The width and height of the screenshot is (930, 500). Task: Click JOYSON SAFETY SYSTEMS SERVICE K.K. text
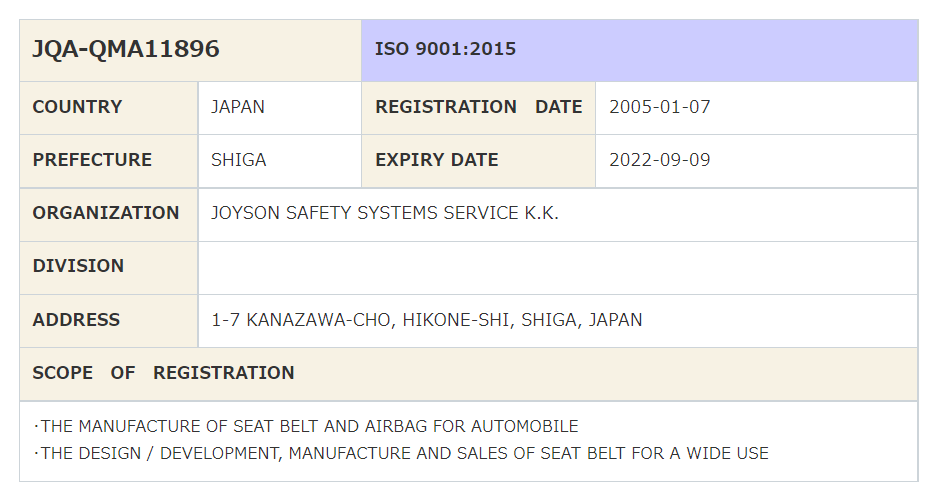[x=385, y=213]
